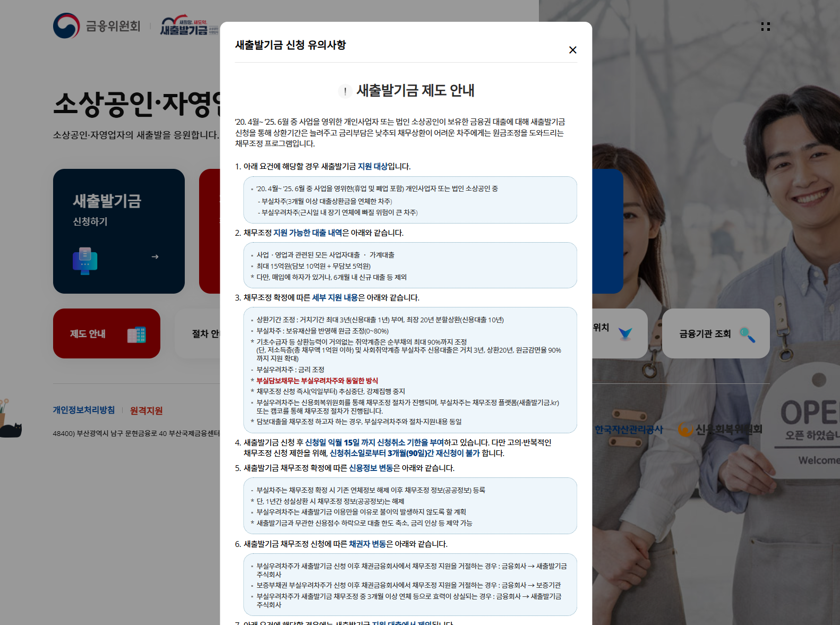The width and height of the screenshot is (840, 625).
Task: Open the 제도 안내 button
Action: (x=107, y=333)
